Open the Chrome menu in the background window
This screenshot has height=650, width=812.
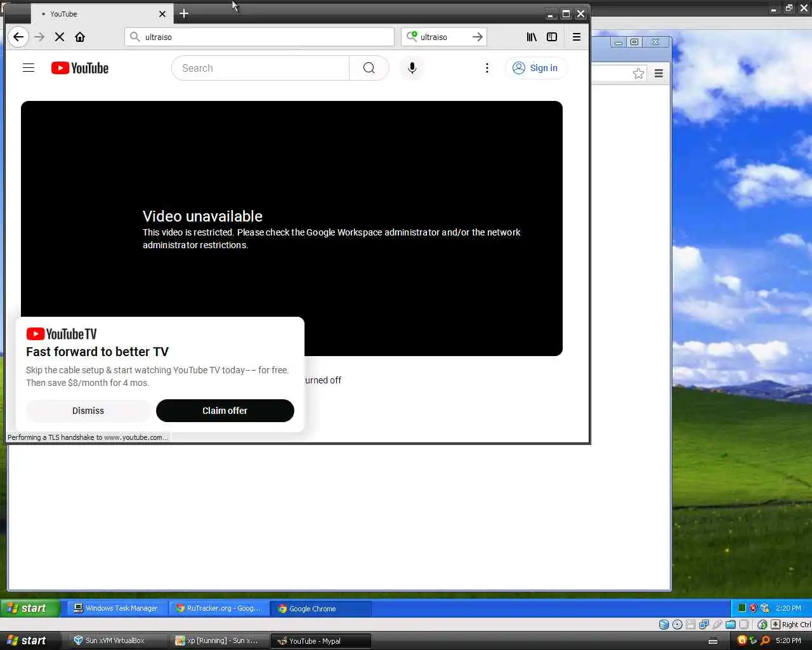659,74
